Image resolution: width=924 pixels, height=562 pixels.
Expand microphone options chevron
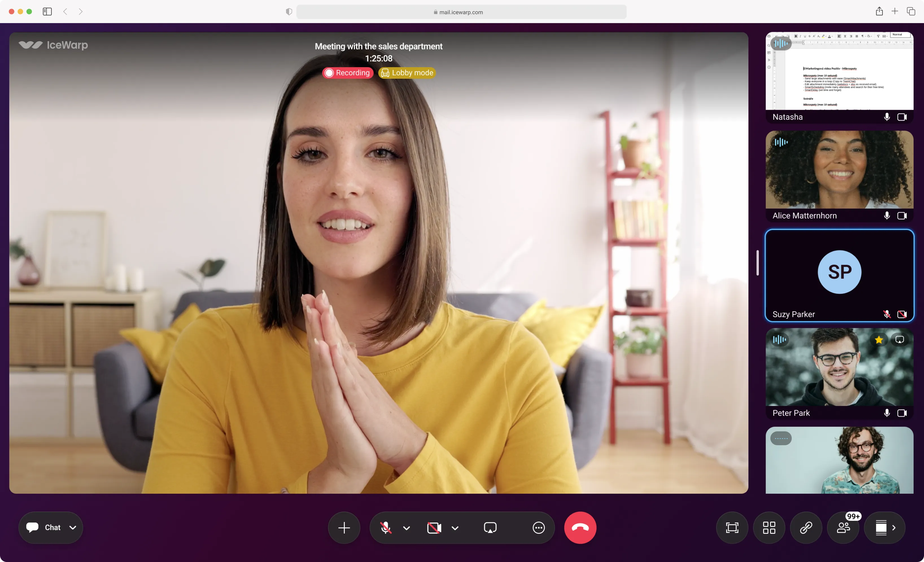coord(406,528)
